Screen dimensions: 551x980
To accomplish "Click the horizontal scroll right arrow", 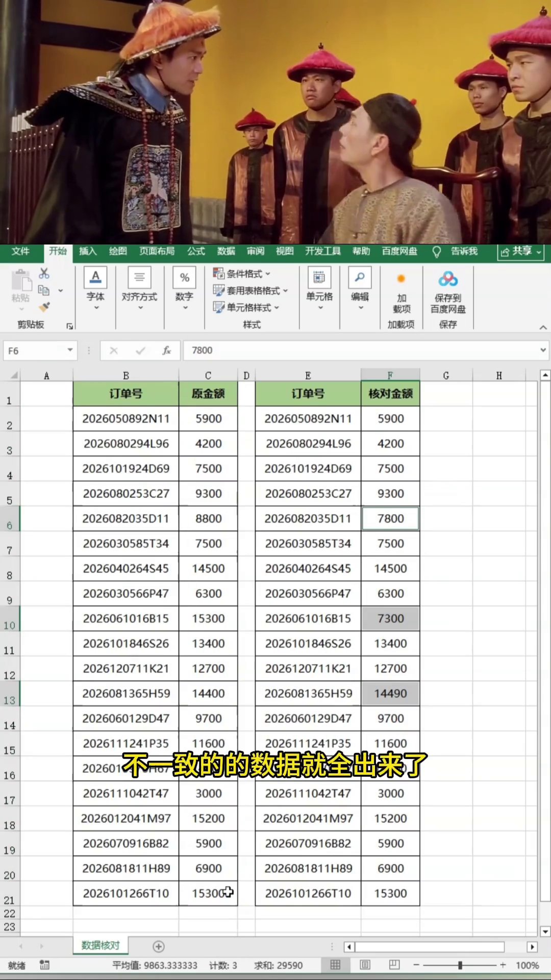I will tap(532, 947).
